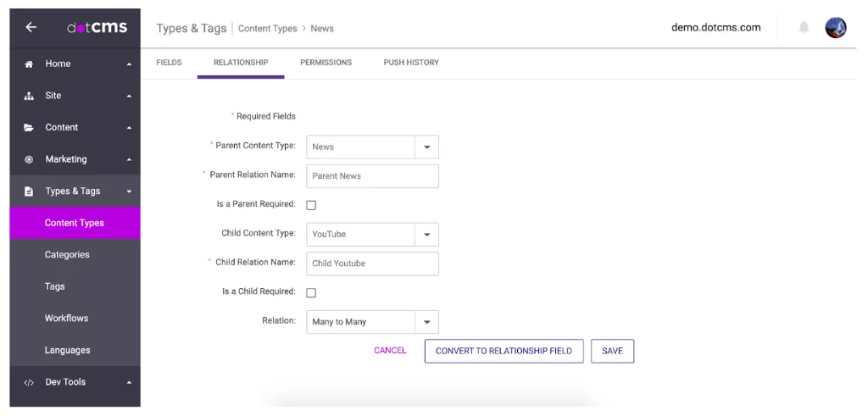Click the Site hierarchy icon in sidebar
868x416 pixels.
[x=29, y=96]
